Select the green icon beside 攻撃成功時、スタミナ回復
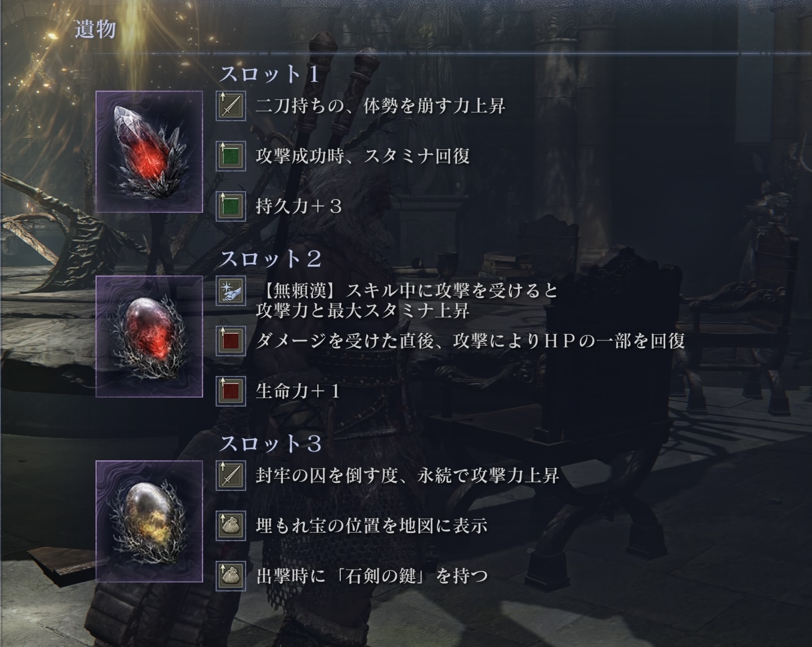The image size is (812, 647). (x=231, y=156)
